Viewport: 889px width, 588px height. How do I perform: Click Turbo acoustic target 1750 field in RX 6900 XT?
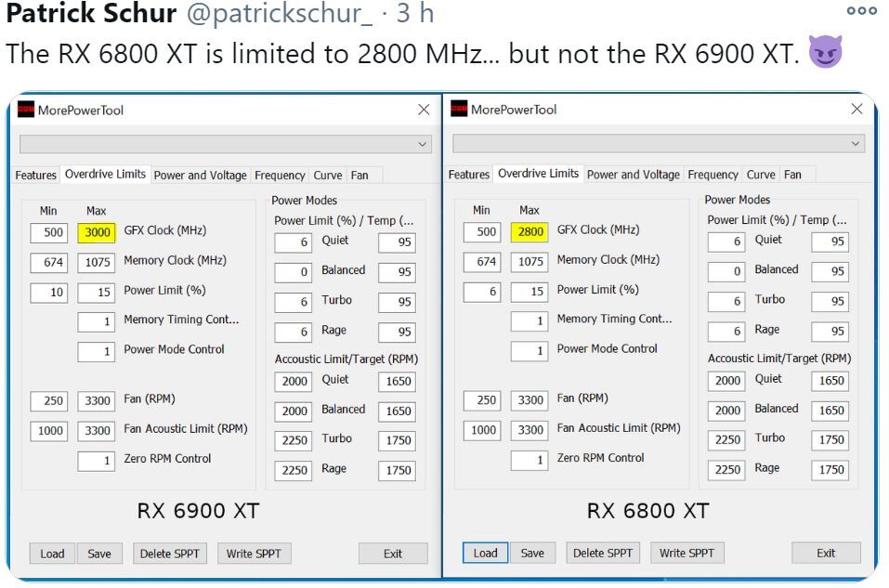[x=397, y=440]
